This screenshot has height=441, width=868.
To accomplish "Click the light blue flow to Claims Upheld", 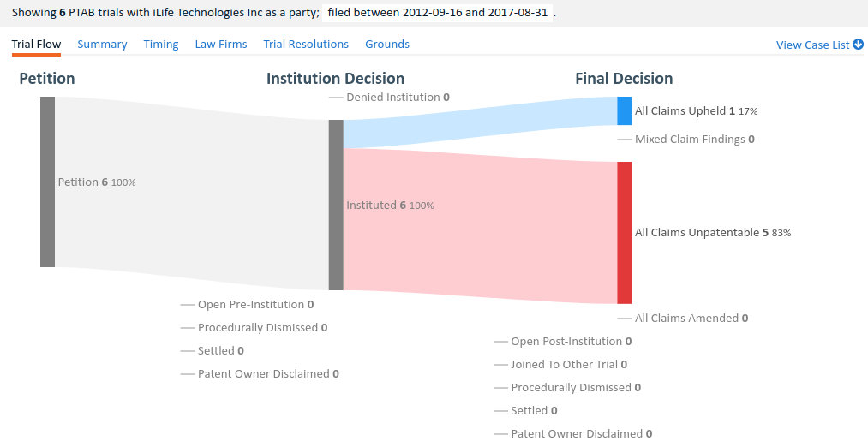I will pyautogui.click(x=480, y=122).
